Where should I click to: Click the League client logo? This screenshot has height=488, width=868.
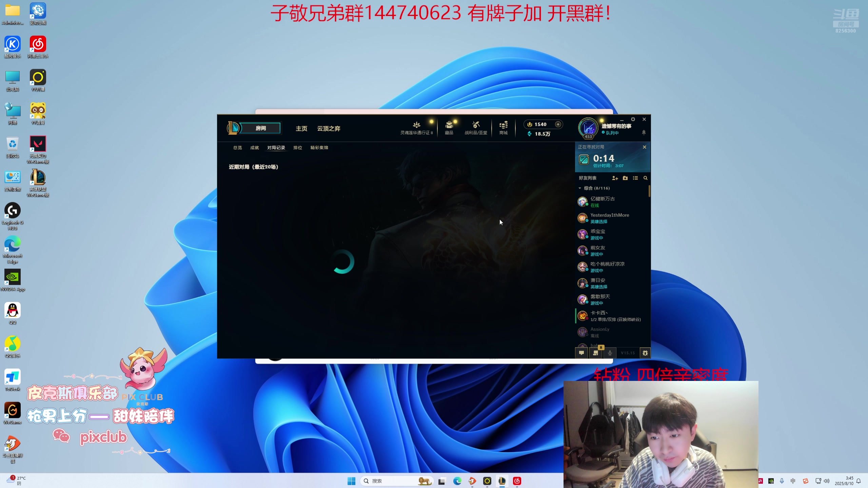coord(233,128)
